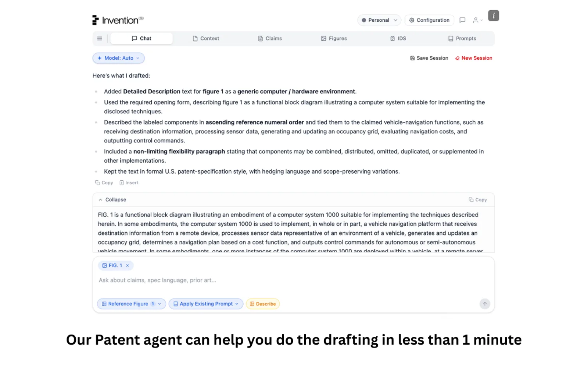Open the Prompts tab
The width and height of the screenshot is (588, 368).
462,38
